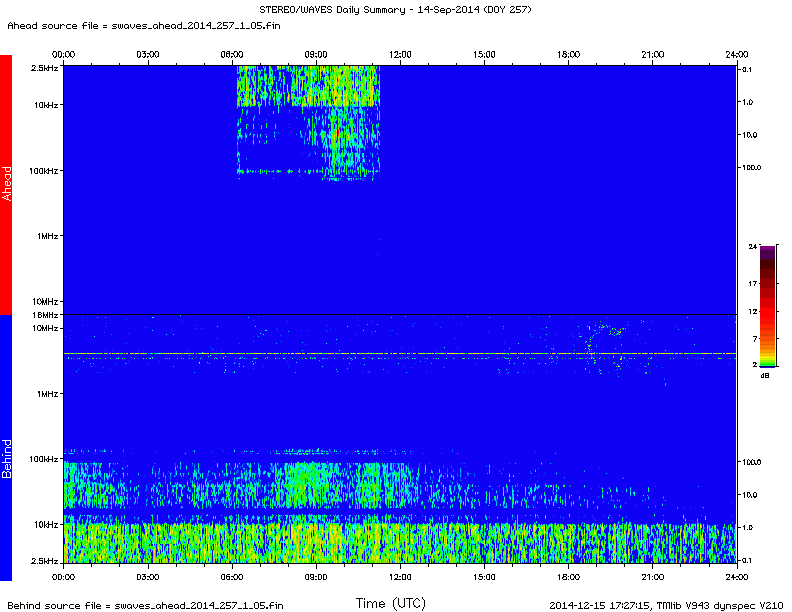Select the "Time (UTC)" axis title
This screenshot has height=612, width=792.
tap(390, 603)
